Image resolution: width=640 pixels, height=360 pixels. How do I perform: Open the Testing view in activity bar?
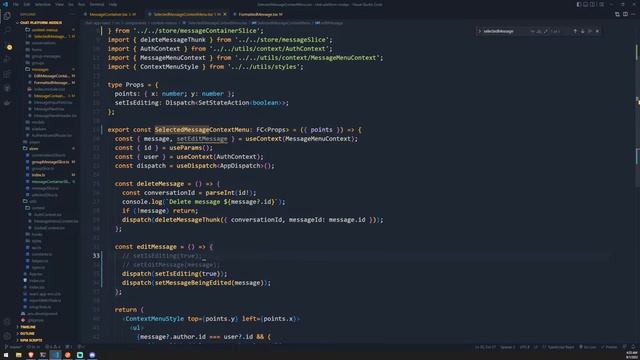point(7,88)
